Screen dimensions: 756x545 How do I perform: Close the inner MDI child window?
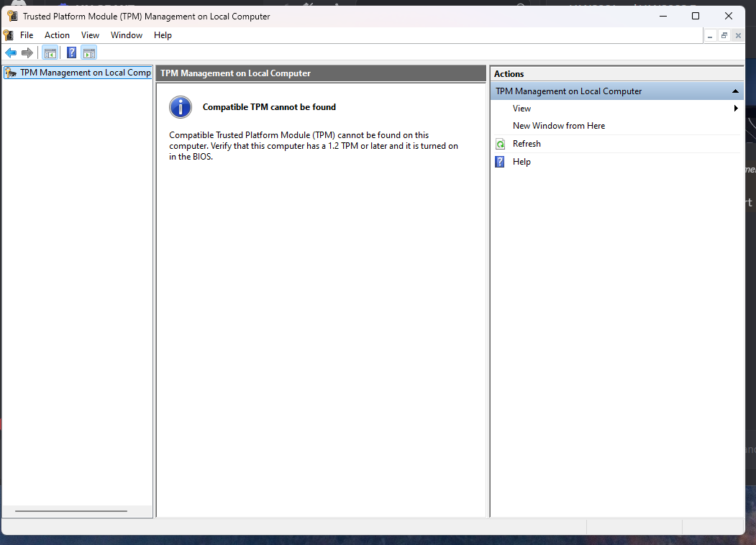[738, 36]
